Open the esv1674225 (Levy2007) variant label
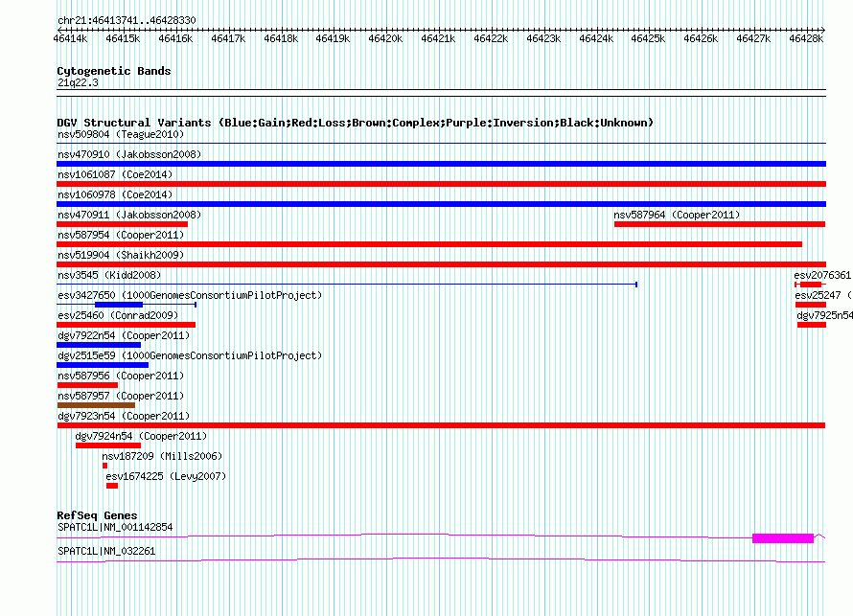 tap(166, 476)
